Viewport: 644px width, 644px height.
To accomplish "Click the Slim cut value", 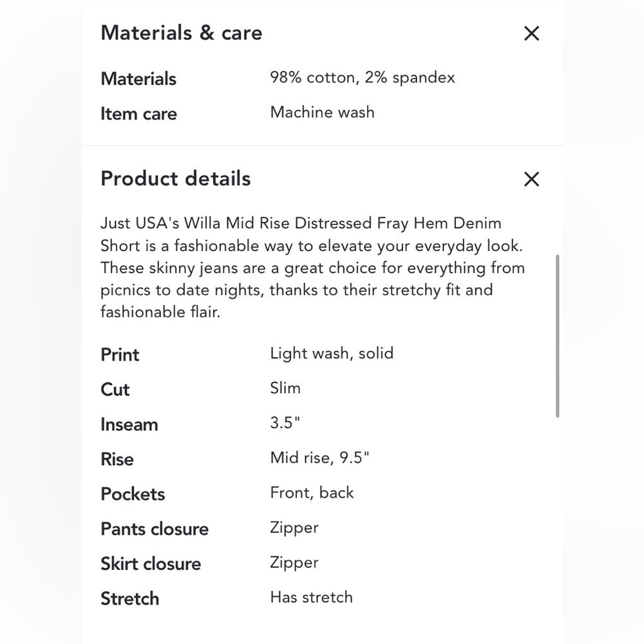I will 285,388.
